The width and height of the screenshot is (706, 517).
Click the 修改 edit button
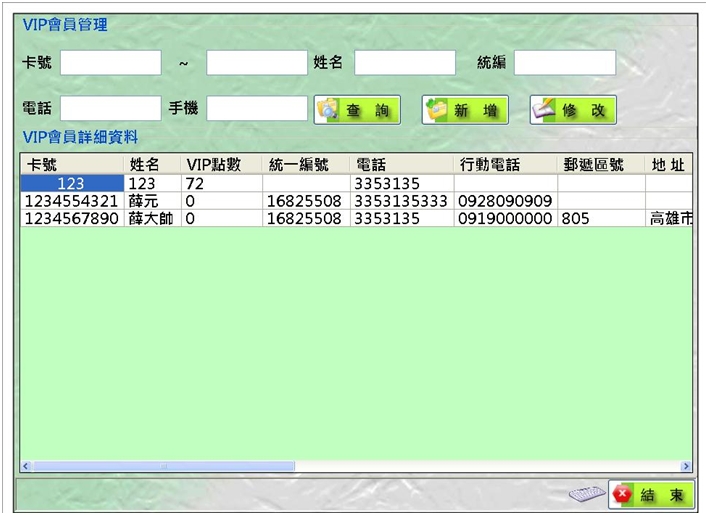[x=572, y=110]
